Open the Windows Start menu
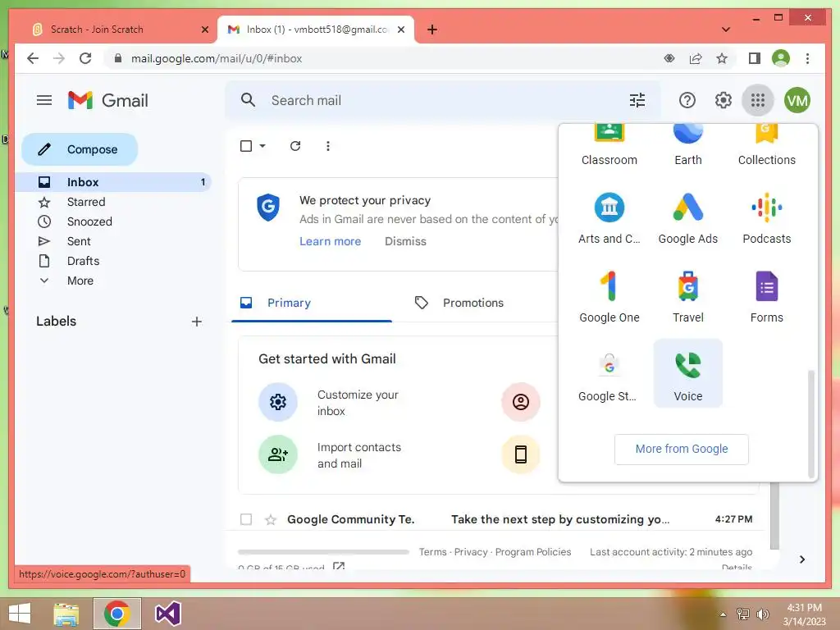 point(20,614)
